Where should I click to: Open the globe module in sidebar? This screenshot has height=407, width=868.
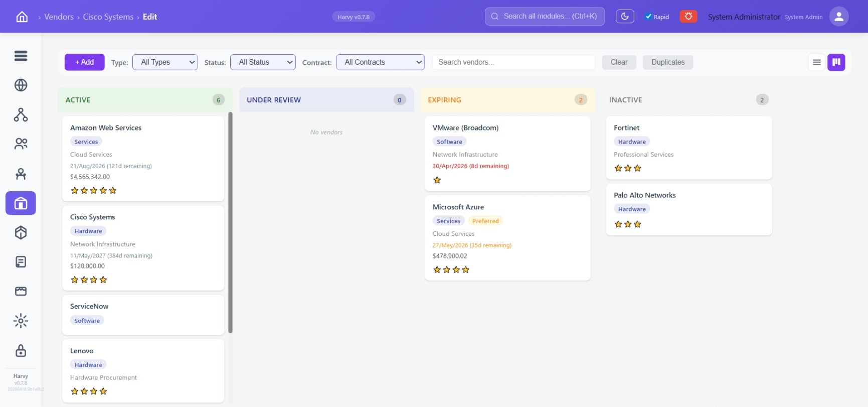click(x=21, y=85)
